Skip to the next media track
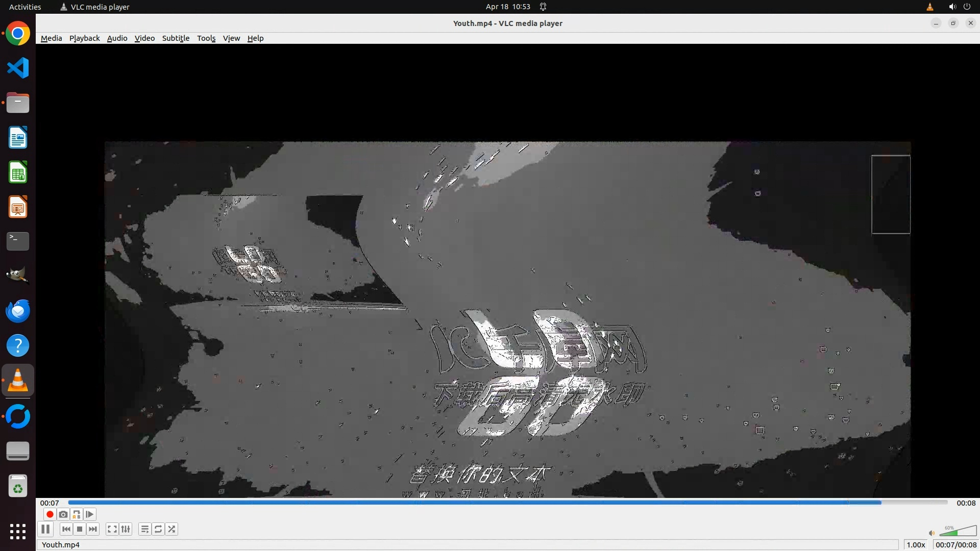This screenshot has width=980, height=551. pyautogui.click(x=93, y=529)
